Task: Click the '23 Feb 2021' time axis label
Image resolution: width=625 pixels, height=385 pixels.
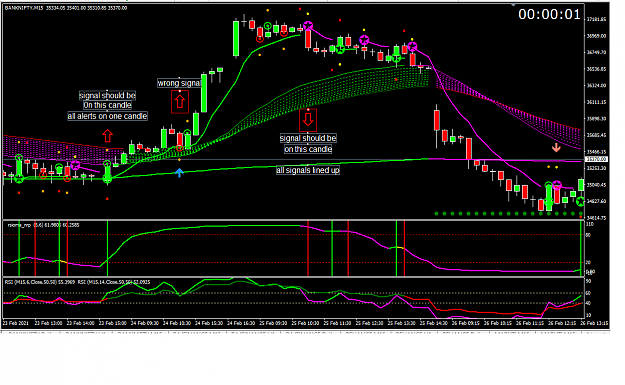Action: pyautogui.click(x=16, y=323)
